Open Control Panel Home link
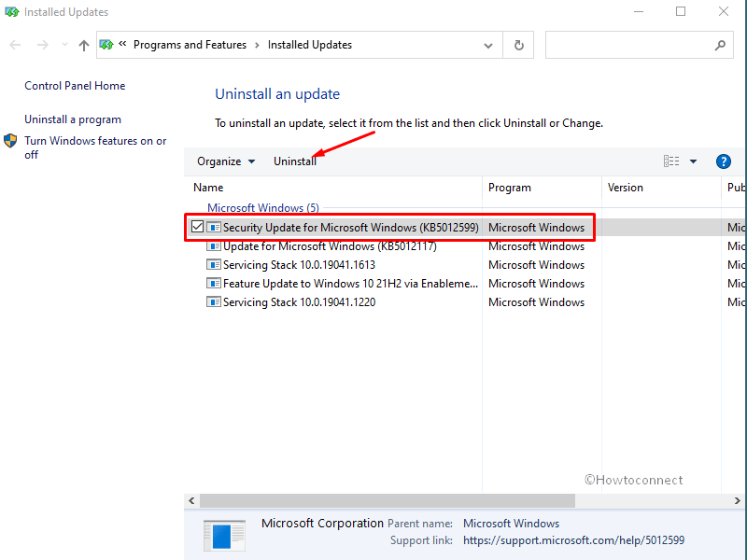The height and width of the screenshot is (560, 747). [75, 86]
